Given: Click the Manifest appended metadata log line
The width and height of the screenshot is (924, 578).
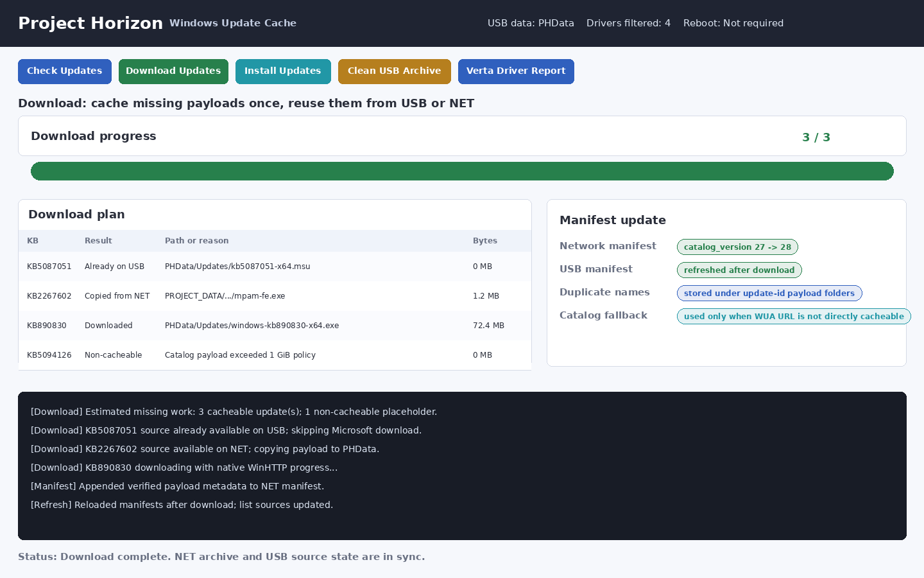Looking at the screenshot, I should pyautogui.click(x=177, y=486).
